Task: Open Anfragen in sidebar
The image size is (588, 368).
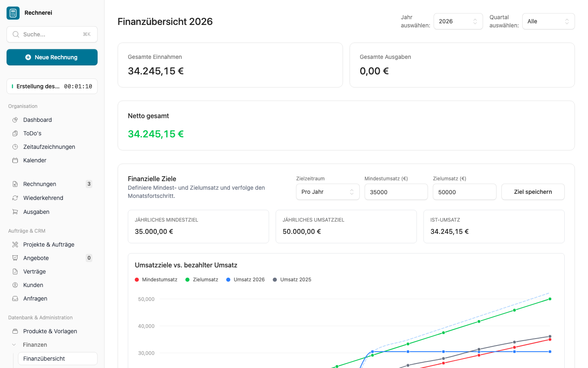Action: (52, 298)
